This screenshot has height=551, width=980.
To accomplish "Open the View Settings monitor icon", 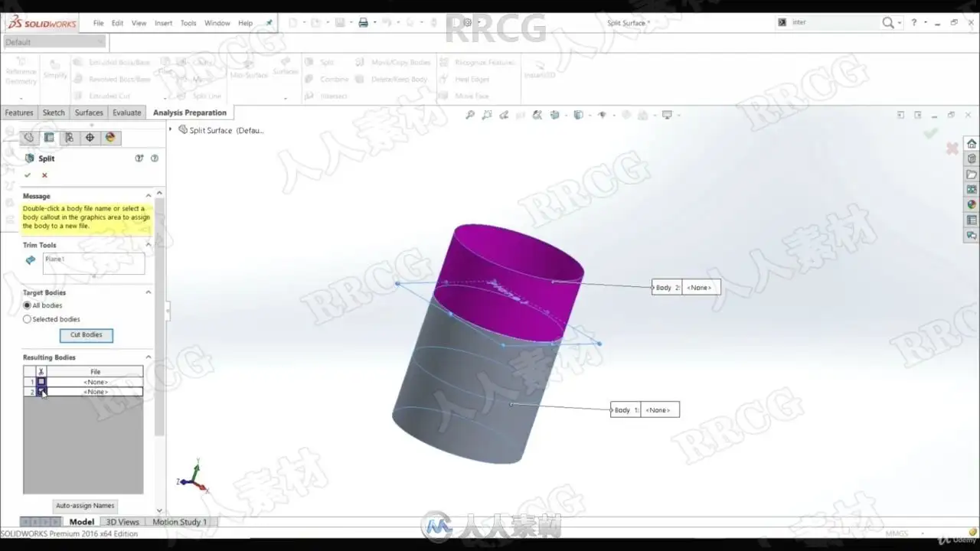I will point(668,116).
